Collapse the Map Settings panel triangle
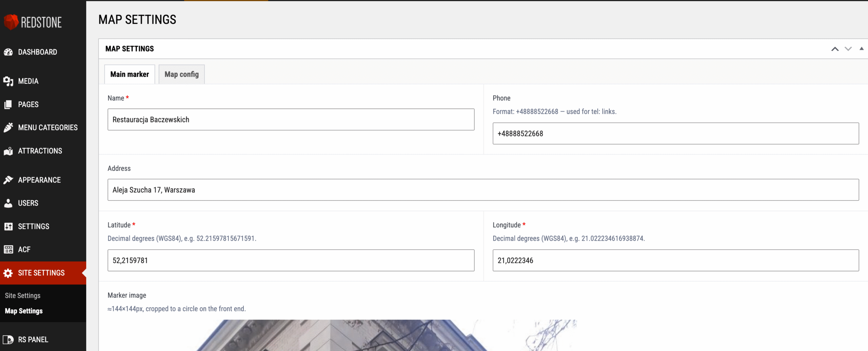The width and height of the screenshot is (868, 351). (x=861, y=49)
